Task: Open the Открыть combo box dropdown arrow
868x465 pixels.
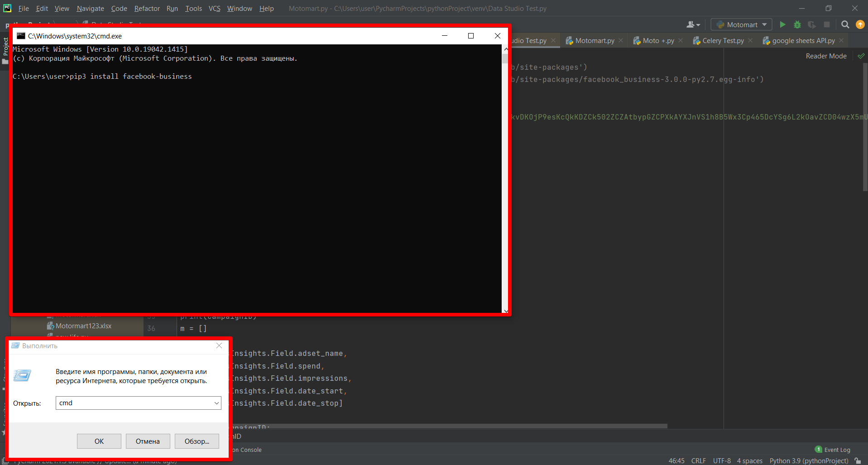Action: [216, 403]
